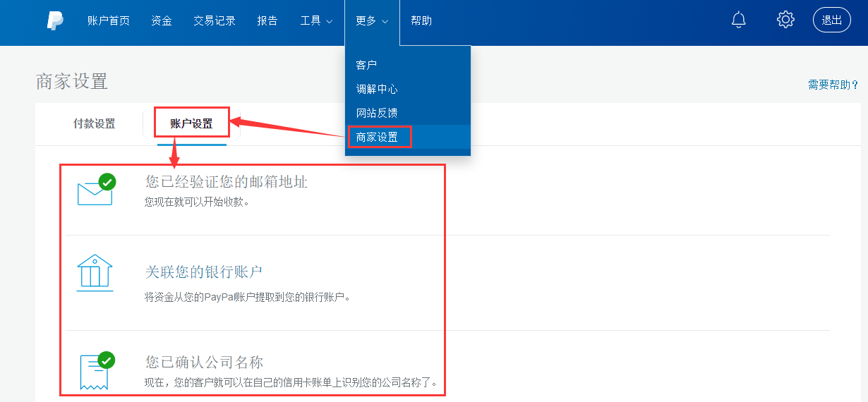The image size is (868, 402).
Task: Click the bank building icon
Action: click(x=95, y=272)
